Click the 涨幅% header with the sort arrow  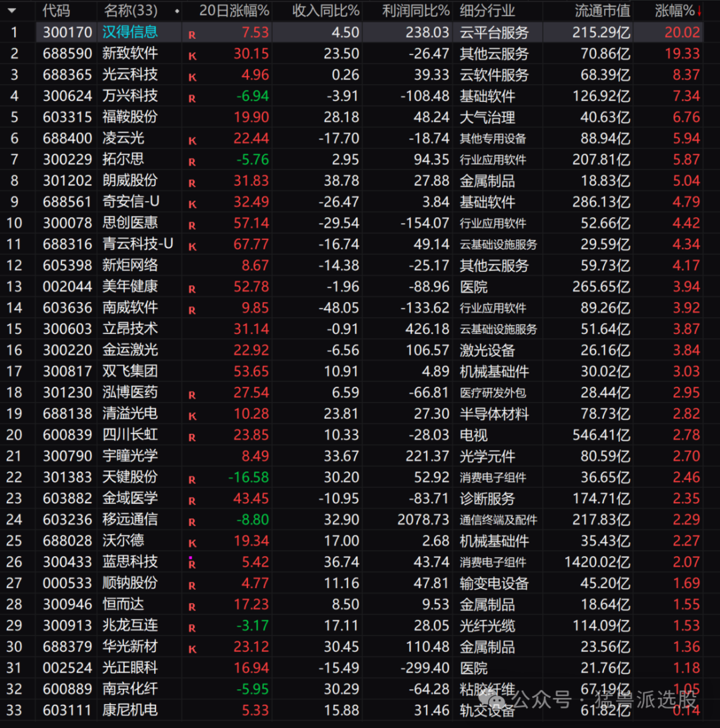click(x=678, y=10)
